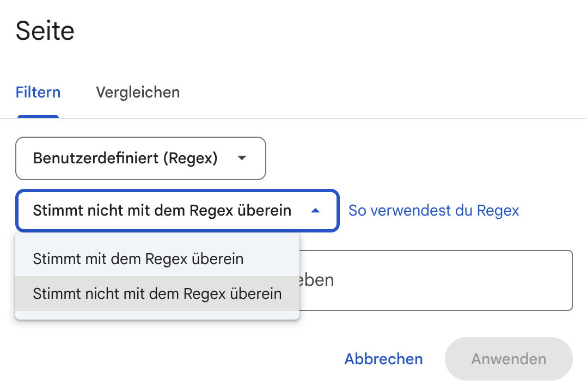Open the help link So verwendest du Regex
587x392 pixels.
click(x=433, y=210)
